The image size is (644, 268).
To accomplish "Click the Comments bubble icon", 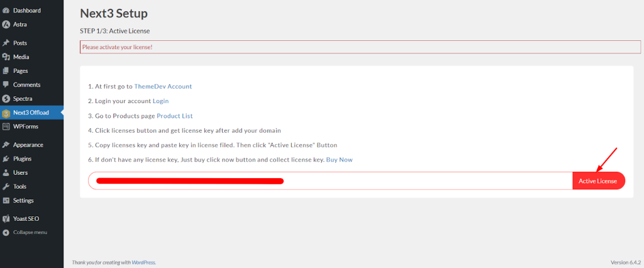I will click(x=6, y=85).
